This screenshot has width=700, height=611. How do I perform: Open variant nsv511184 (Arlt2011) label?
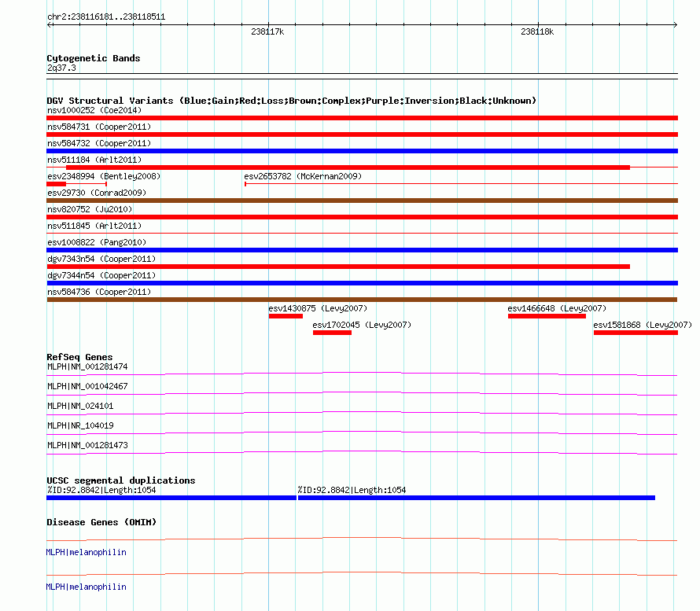coord(94,160)
